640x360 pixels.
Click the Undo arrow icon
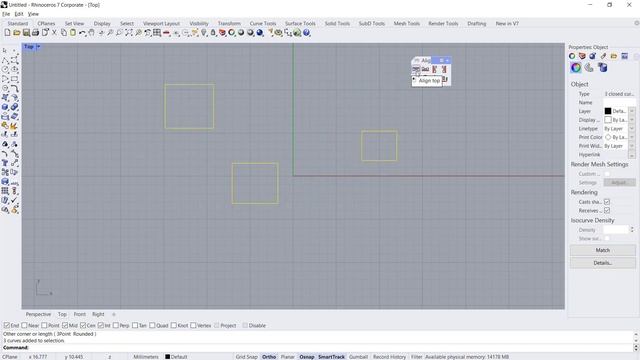click(82, 33)
